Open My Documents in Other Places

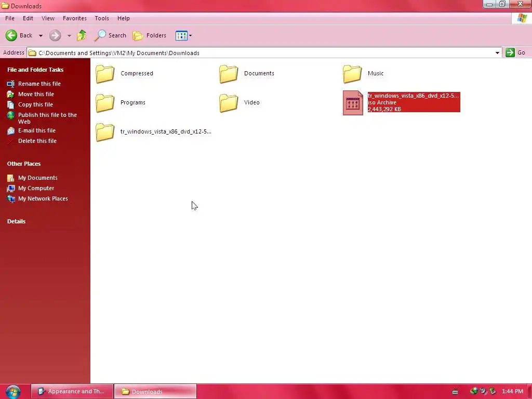[37, 178]
